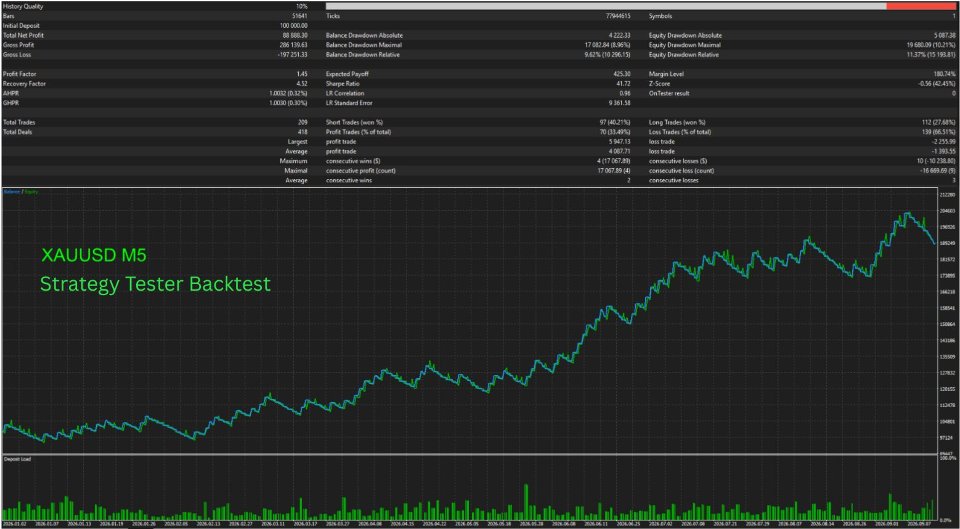This screenshot has width=960, height=529.
Task: Click the 'Gross Loss' label
Action: point(16,55)
